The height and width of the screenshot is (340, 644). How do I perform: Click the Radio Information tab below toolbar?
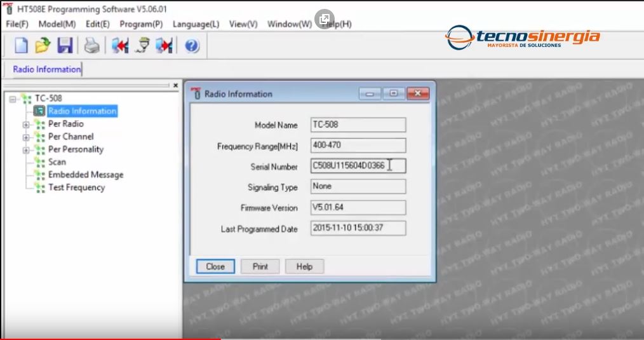(x=47, y=69)
